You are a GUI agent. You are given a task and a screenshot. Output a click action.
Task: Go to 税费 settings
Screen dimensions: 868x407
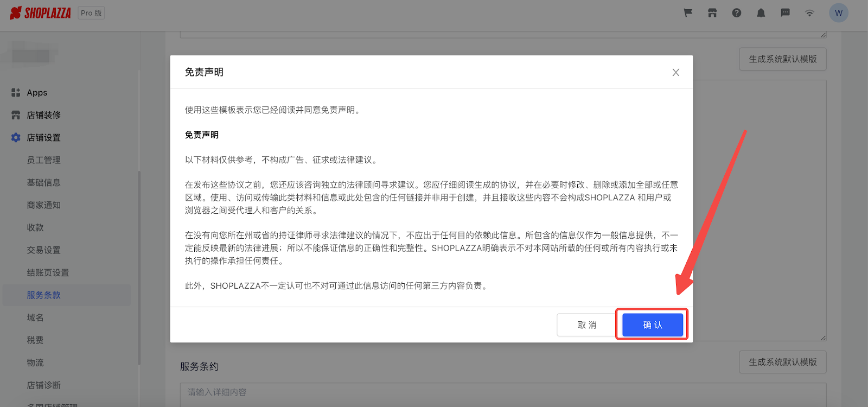tap(35, 340)
